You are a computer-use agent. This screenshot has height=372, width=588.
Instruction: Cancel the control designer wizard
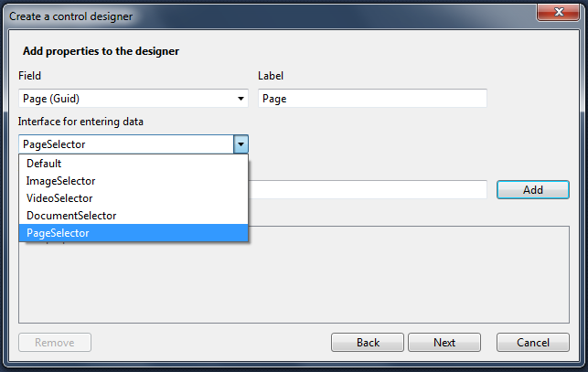pyautogui.click(x=533, y=343)
